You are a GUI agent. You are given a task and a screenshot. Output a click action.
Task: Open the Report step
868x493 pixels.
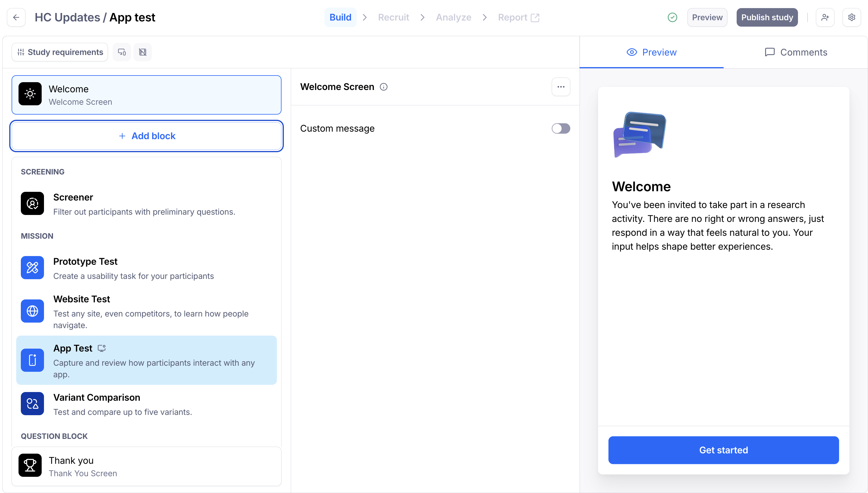coord(518,17)
